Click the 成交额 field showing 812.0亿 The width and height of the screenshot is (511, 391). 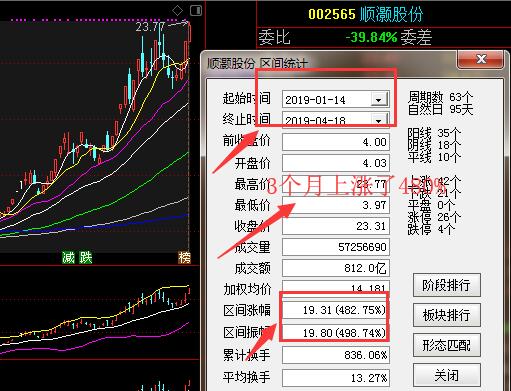(336, 268)
